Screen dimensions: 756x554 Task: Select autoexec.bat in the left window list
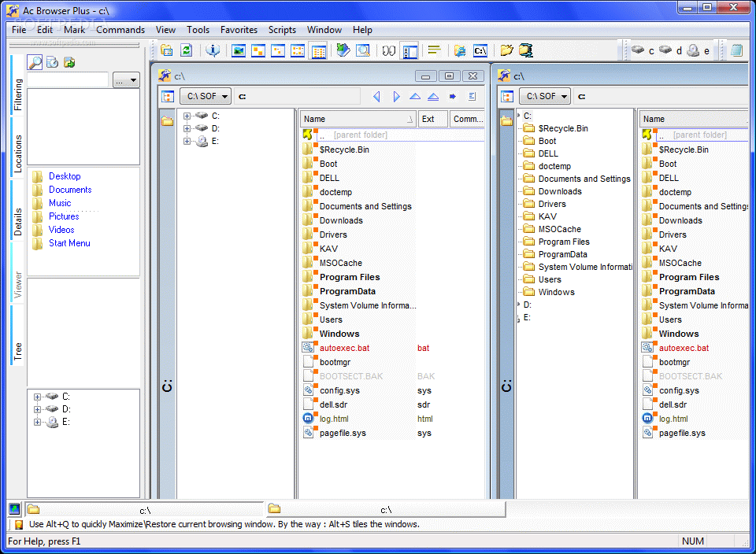(x=344, y=349)
